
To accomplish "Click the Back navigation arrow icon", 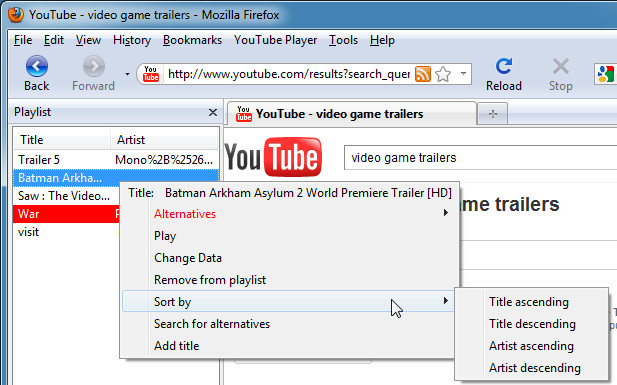I will coord(37,66).
